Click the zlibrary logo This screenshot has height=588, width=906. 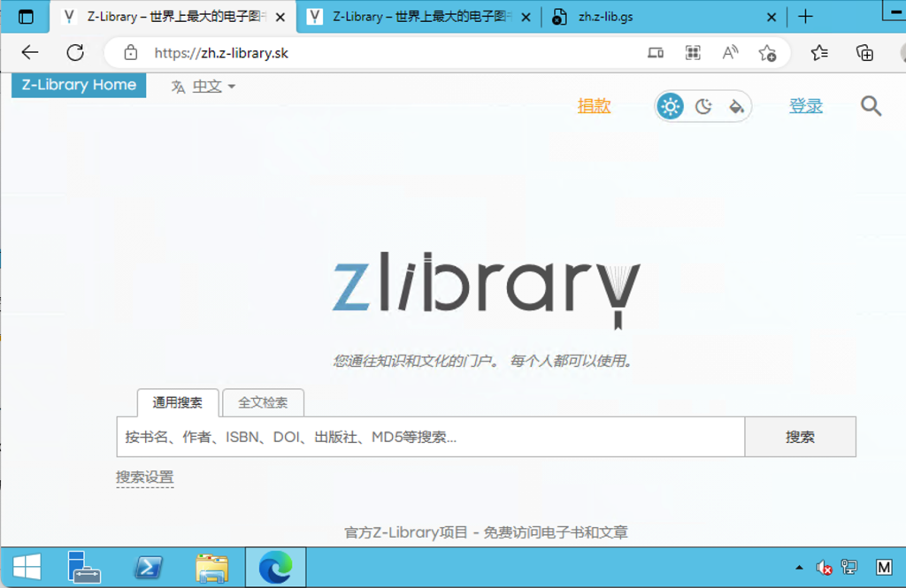point(486,289)
